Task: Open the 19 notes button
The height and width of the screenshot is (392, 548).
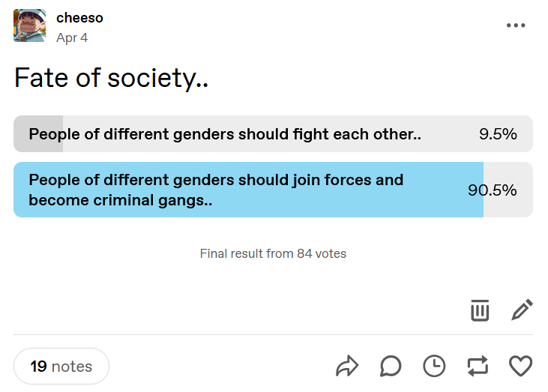Action: click(x=61, y=367)
